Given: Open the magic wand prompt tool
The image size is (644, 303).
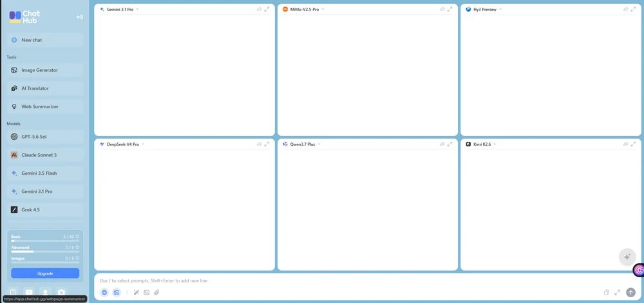Looking at the screenshot, I should pyautogui.click(x=137, y=293).
